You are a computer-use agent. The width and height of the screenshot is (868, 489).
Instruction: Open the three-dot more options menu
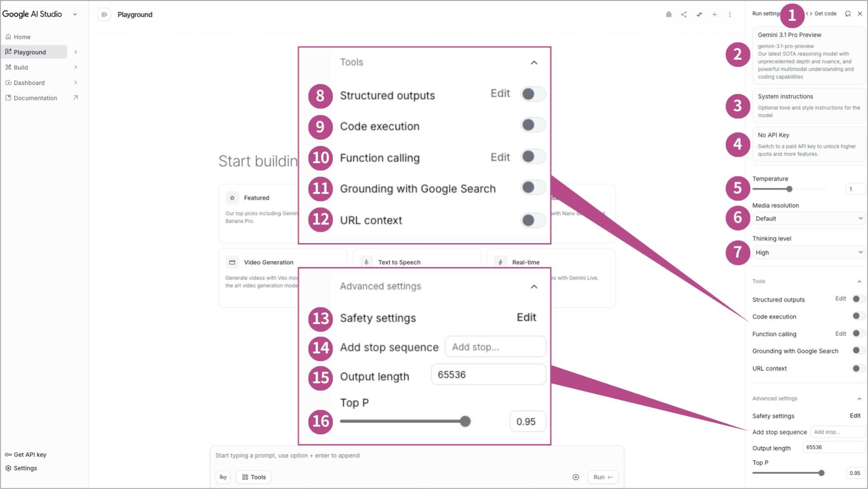(x=730, y=14)
